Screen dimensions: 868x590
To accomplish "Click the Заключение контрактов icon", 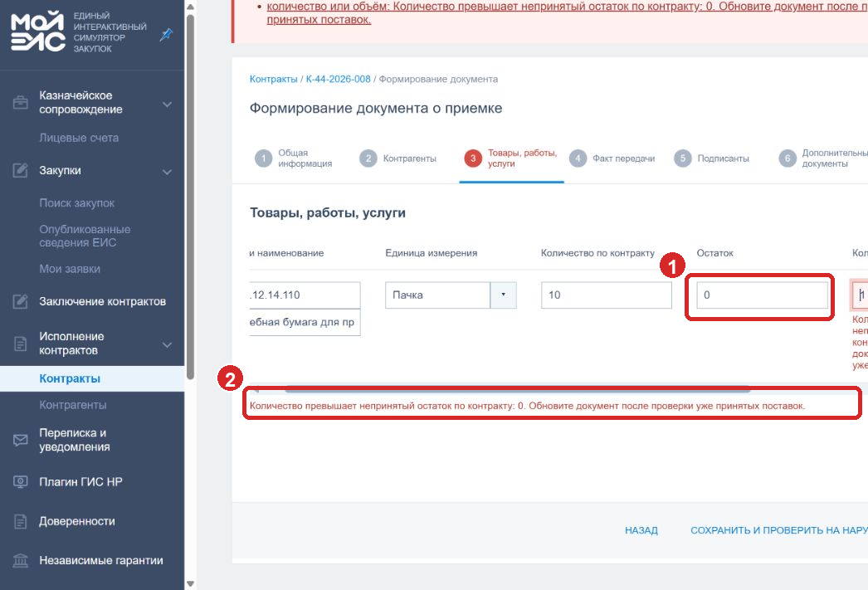I will click(21, 302).
